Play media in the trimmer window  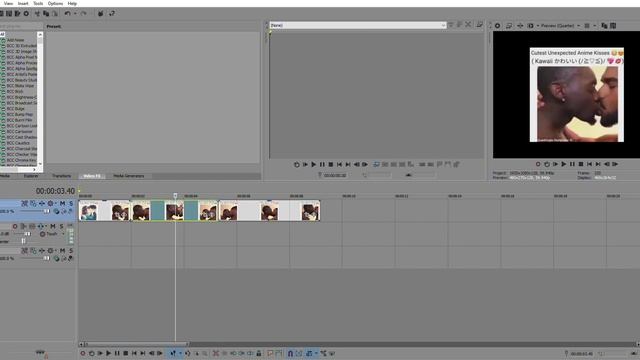[313, 164]
